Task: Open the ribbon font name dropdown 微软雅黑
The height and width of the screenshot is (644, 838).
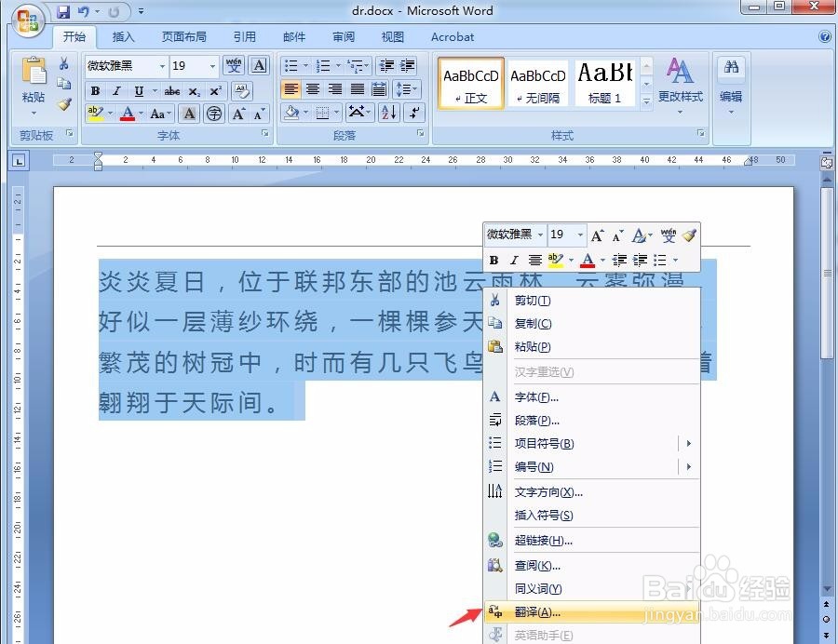Action: pyautogui.click(x=162, y=66)
